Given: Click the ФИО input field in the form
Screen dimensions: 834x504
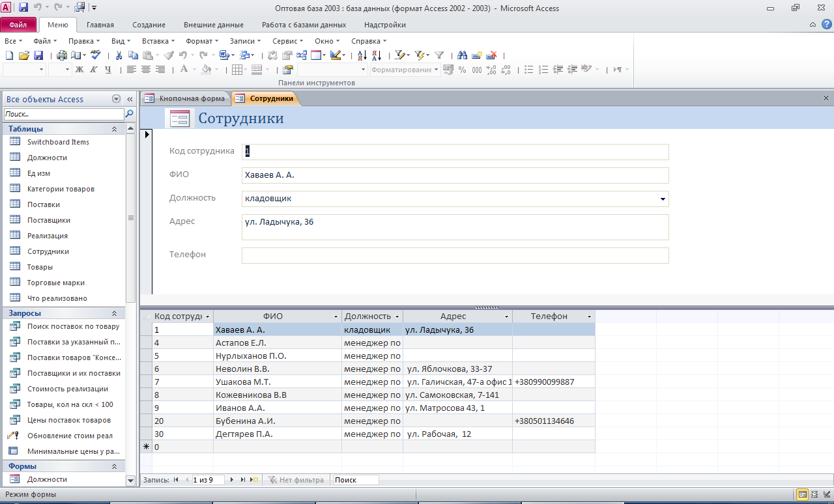Looking at the screenshot, I should 455,175.
